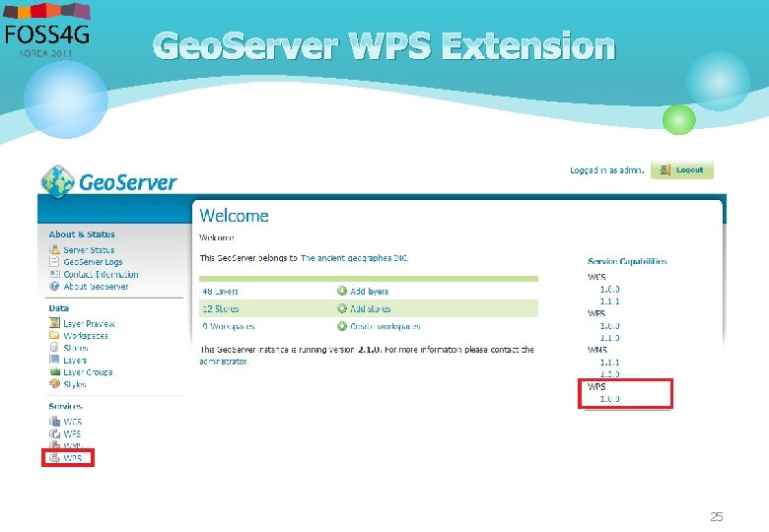Click the Add layers link
769x532 pixels.
tap(369, 292)
